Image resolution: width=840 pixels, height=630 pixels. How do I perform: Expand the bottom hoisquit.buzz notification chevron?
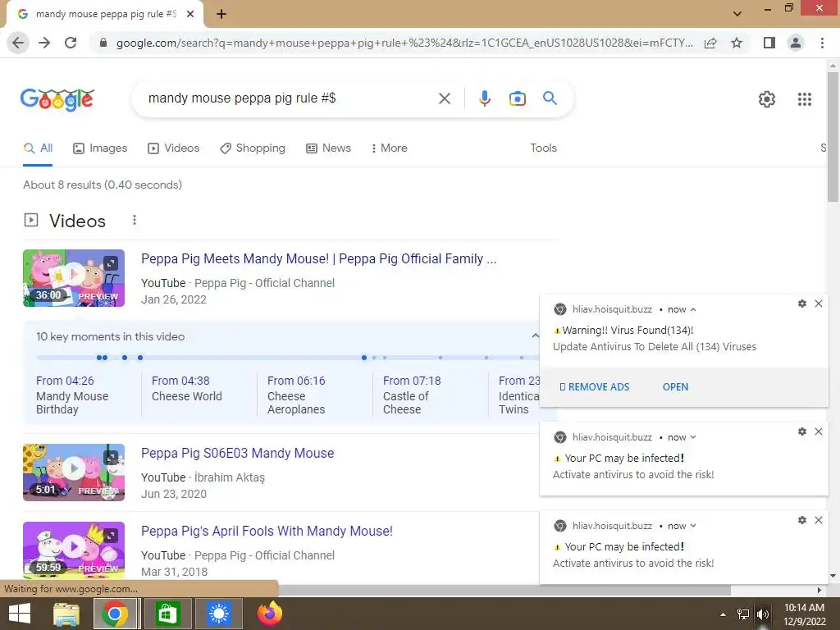tap(693, 526)
